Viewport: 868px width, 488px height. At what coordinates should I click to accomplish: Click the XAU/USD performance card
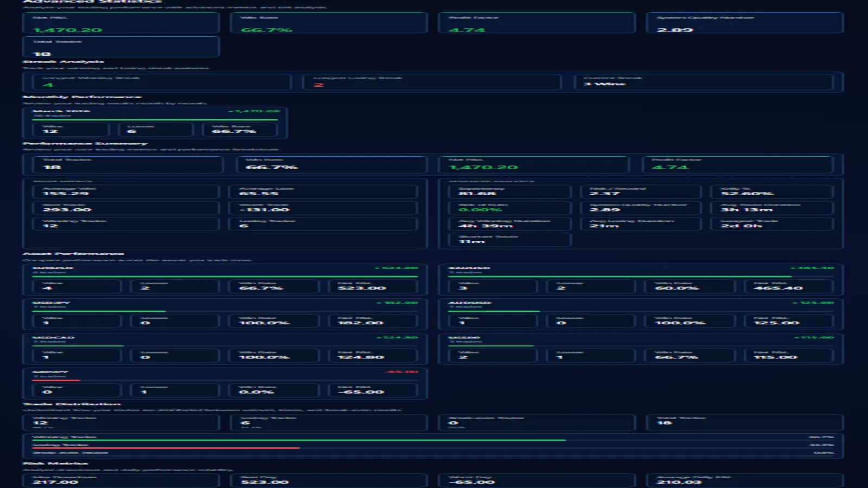click(x=640, y=279)
